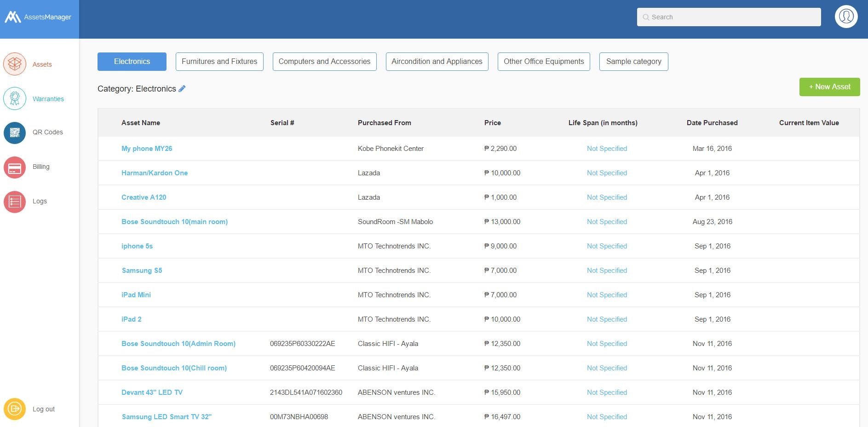This screenshot has width=868, height=427.
Task: Open the iphone 5s asset details
Action: pos(137,246)
